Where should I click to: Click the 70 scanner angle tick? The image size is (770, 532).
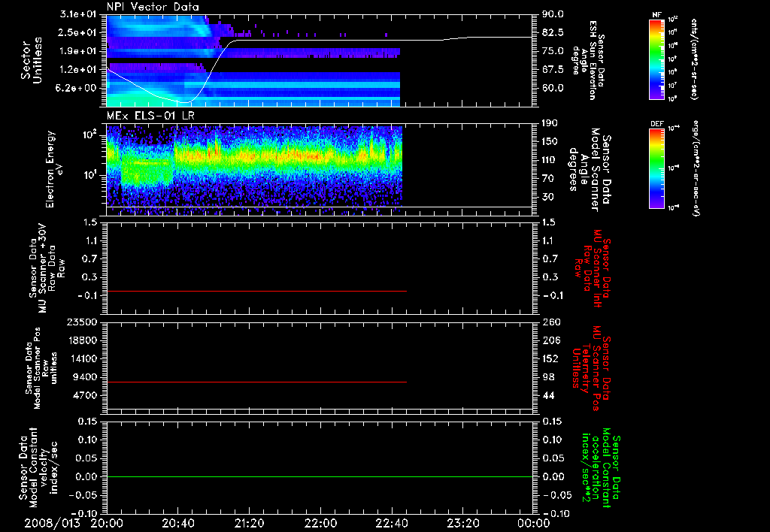point(547,179)
